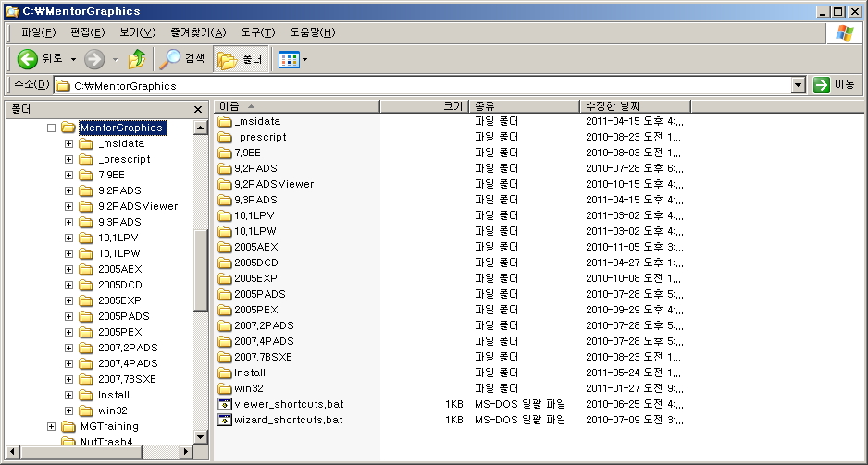This screenshot has height=465, width=868.
Task: Click the title bar folder icon
Action: click(12, 11)
